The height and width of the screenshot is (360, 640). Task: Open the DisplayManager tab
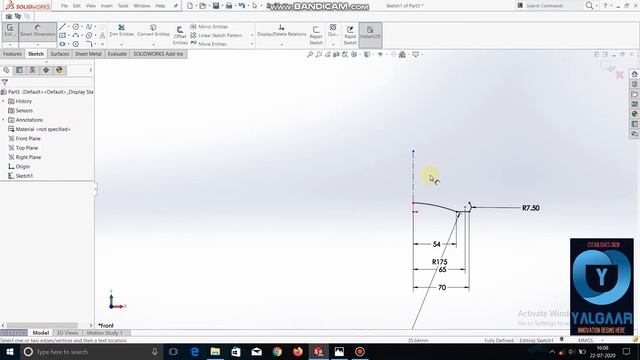coord(59,70)
